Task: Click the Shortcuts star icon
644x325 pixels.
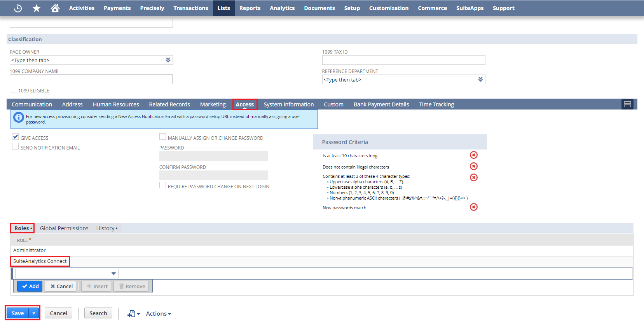Action: (x=37, y=8)
